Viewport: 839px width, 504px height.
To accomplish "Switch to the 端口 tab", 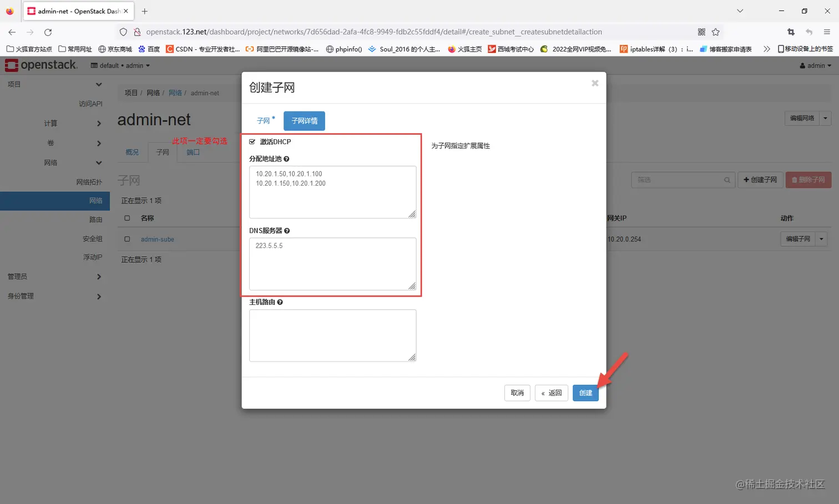I will tap(193, 152).
